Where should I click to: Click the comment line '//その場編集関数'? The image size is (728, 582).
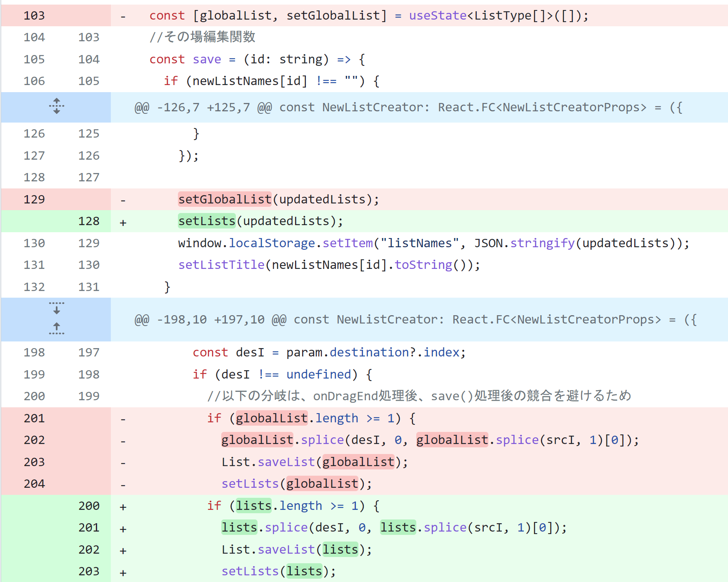click(203, 37)
